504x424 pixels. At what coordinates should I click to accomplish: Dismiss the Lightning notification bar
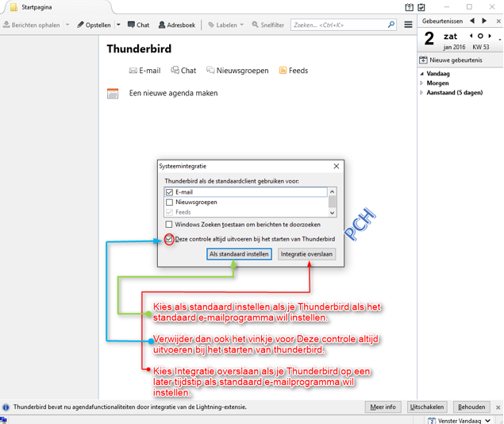(498, 407)
